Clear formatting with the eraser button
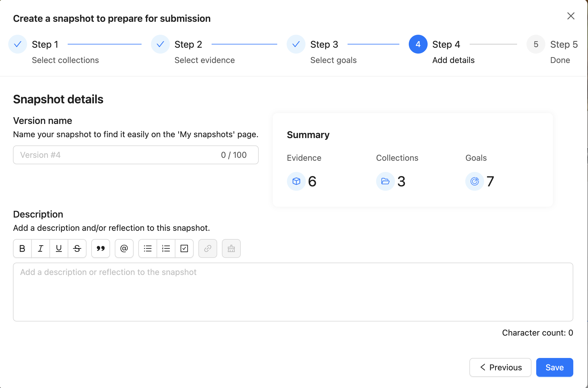The width and height of the screenshot is (588, 388). 231,248
